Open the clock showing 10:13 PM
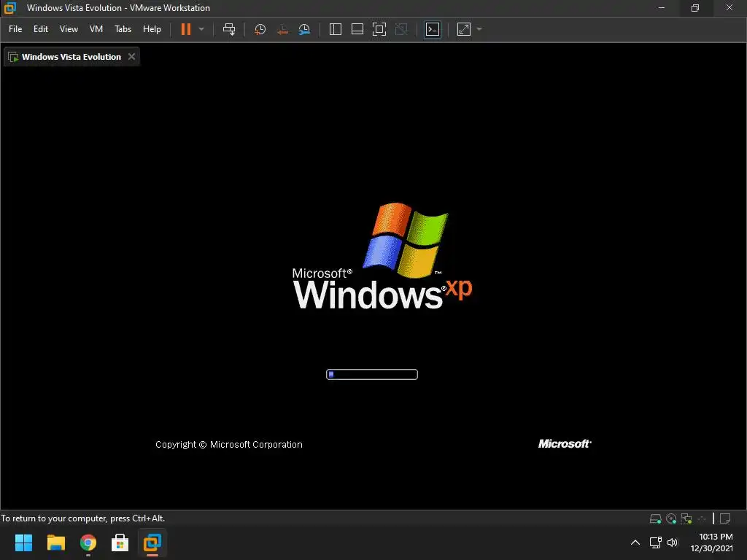747x560 pixels. point(712,542)
